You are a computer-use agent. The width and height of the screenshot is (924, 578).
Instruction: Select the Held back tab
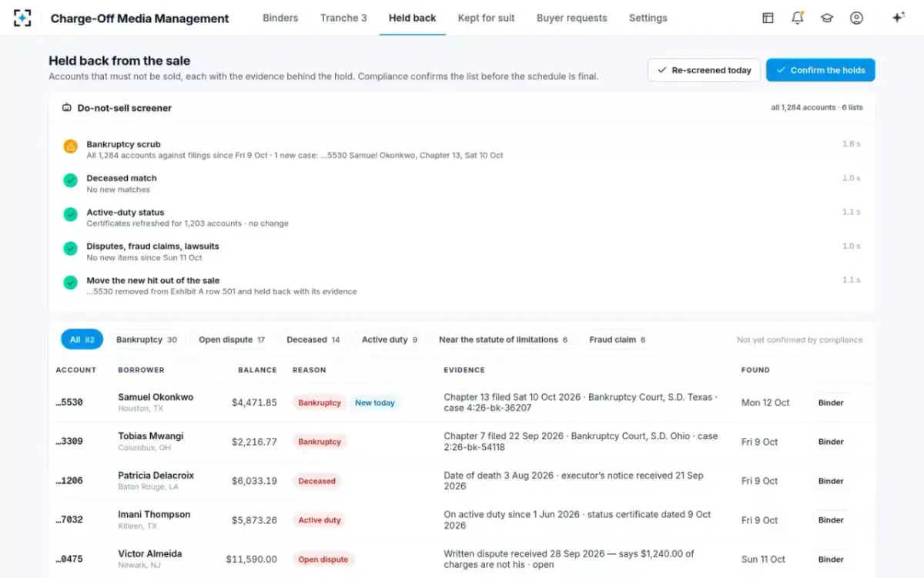point(412,18)
